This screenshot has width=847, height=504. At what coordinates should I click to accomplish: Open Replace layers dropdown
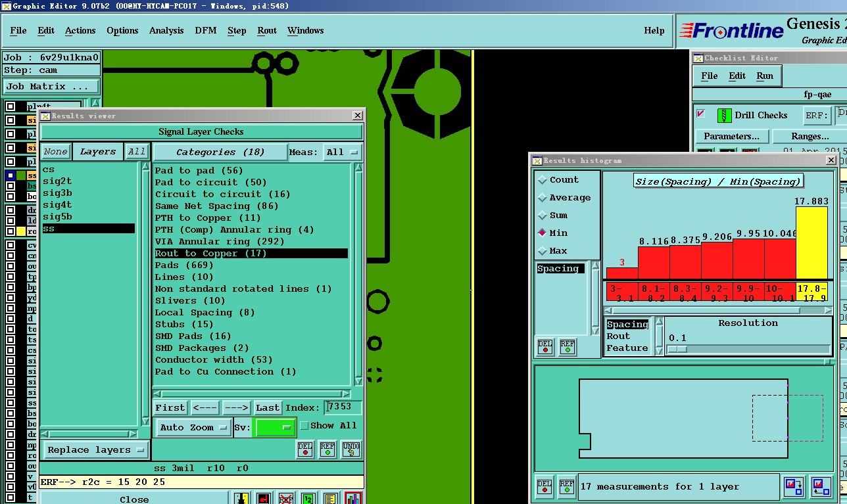coord(95,450)
